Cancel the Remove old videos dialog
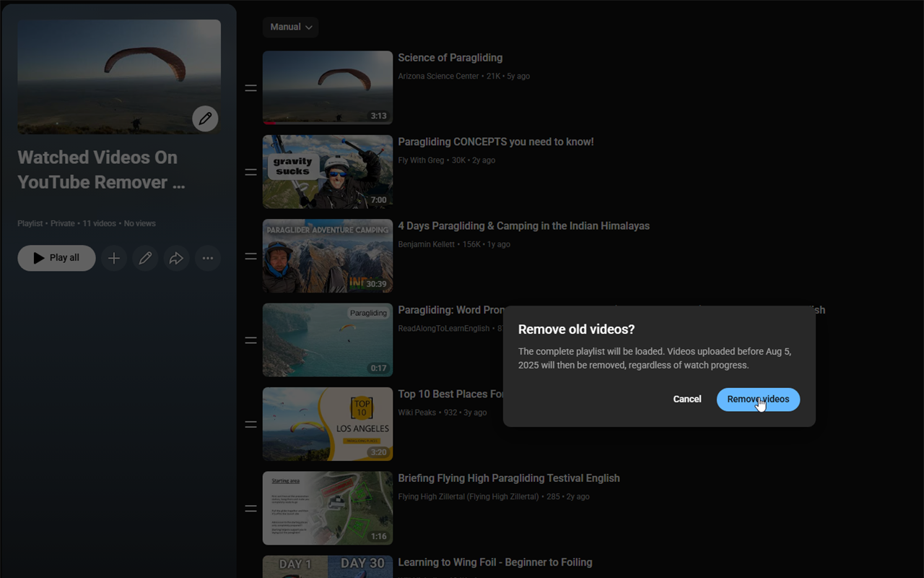The image size is (924, 578). click(x=687, y=400)
